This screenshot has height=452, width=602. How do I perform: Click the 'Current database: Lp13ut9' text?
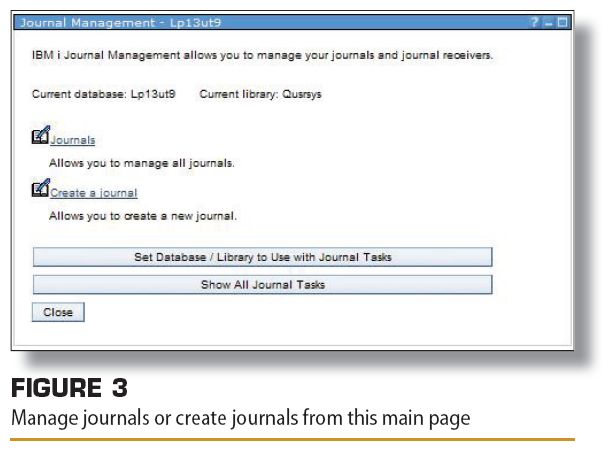coord(104,94)
